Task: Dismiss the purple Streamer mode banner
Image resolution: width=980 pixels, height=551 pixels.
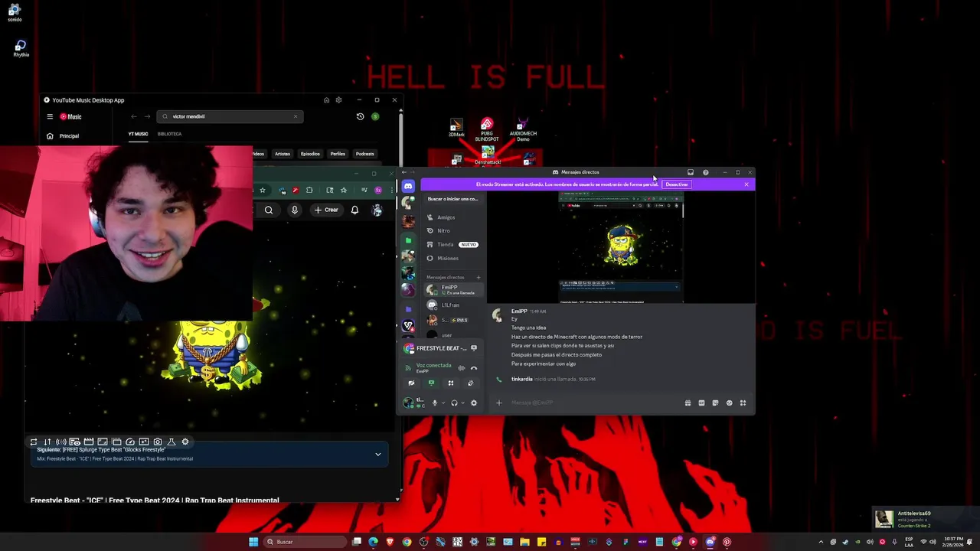Action: tap(746, 184)
